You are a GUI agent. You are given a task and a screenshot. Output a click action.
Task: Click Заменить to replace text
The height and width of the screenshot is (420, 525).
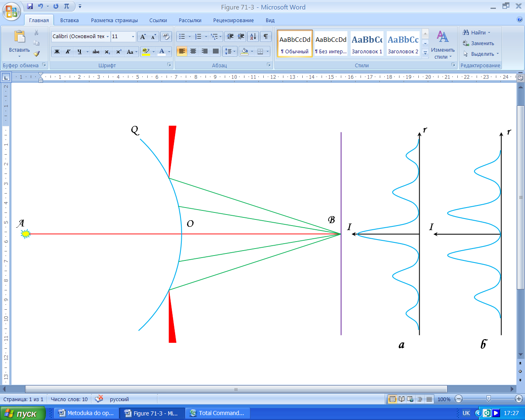coord(478,43)
